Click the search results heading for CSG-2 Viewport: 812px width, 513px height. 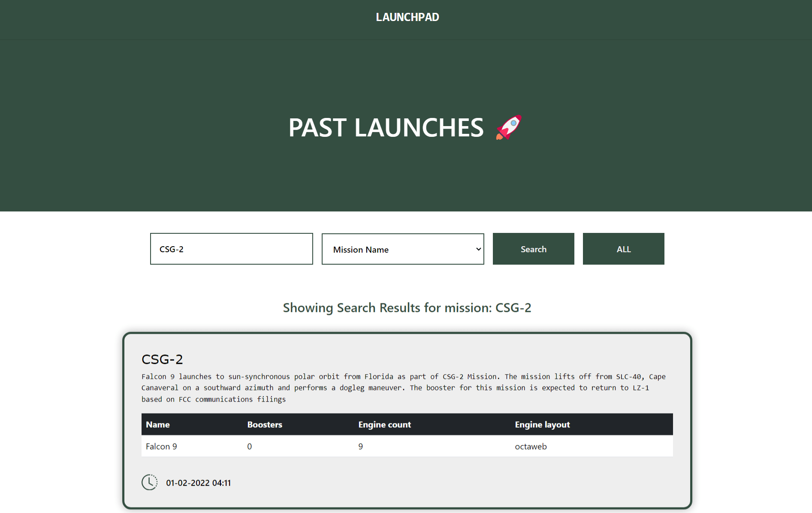coord(407,308)
